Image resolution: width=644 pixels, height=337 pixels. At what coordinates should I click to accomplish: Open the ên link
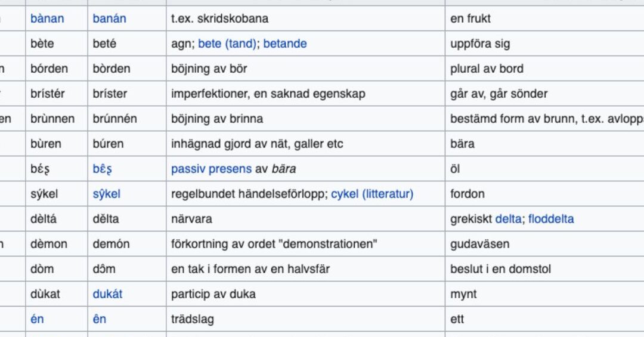click(100, 319)
